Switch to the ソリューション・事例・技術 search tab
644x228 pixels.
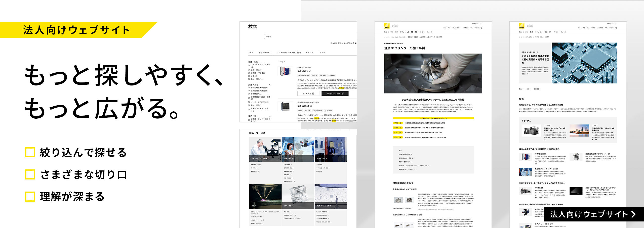coord(289,53)
